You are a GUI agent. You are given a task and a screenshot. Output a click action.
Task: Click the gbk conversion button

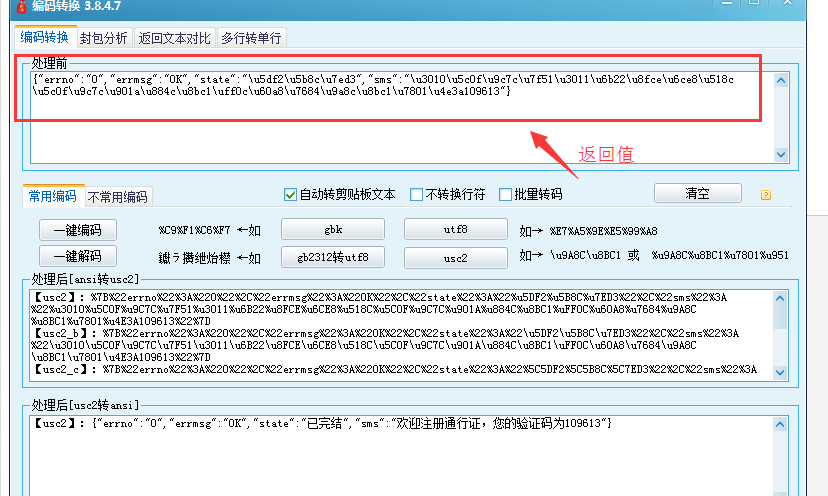[333, 229]
